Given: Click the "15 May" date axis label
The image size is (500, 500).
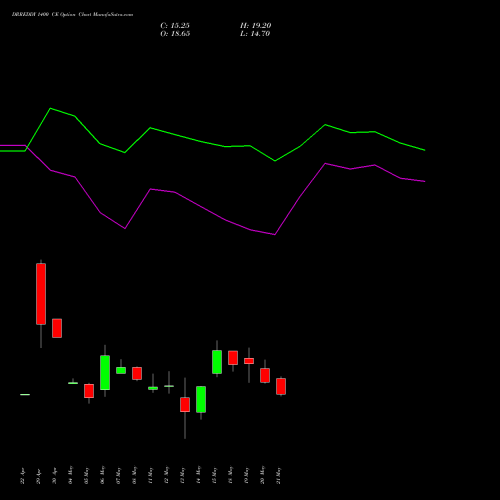Looking at the screenshot, I should coord(214,475).
